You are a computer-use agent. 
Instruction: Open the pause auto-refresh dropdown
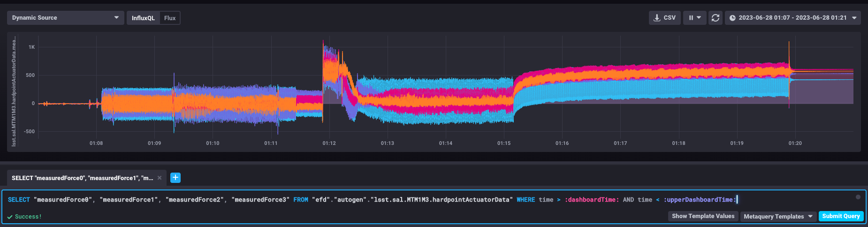coord(695,18)
